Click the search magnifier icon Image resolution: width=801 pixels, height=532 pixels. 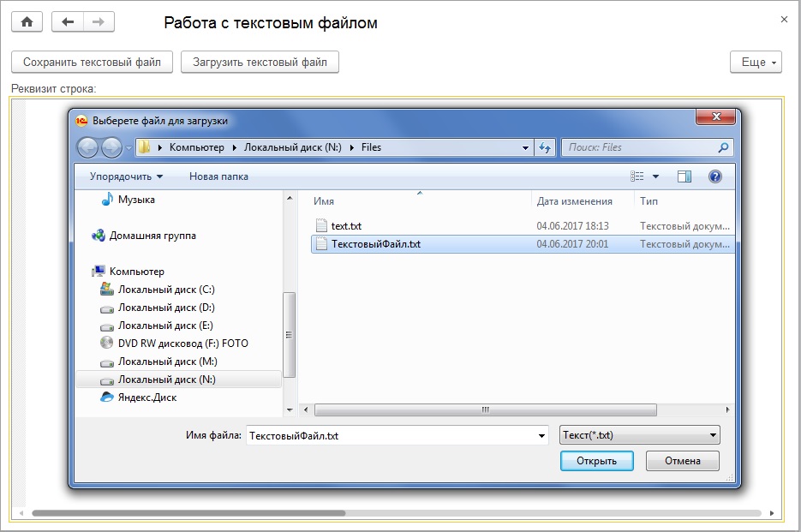point(724,147)
